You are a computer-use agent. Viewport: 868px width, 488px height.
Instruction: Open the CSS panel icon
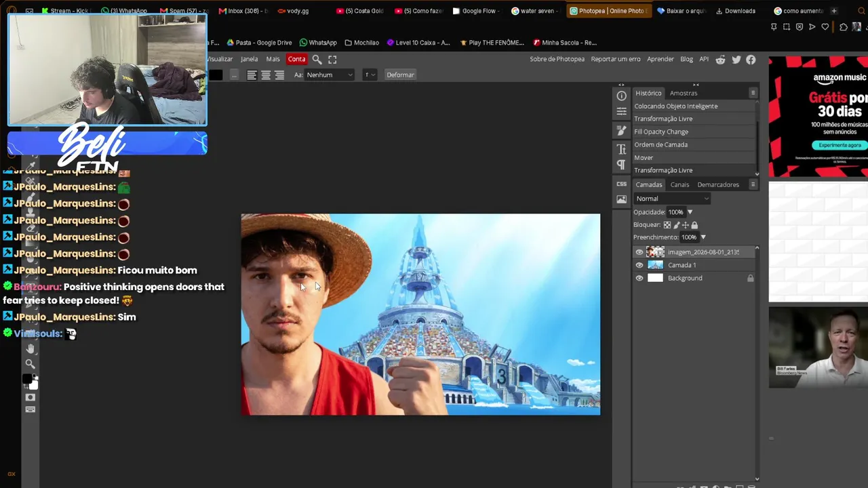tap(621, 184)
